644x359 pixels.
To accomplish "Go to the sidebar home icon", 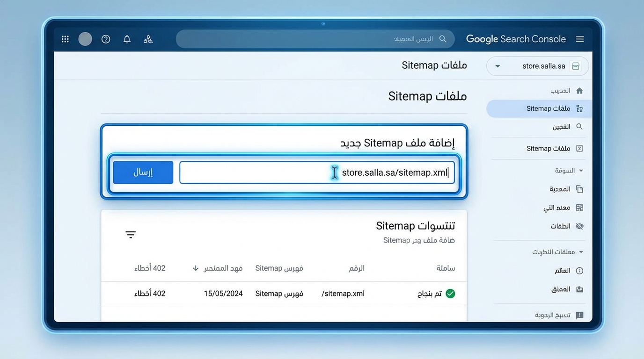I will click(x=579, y=91).
